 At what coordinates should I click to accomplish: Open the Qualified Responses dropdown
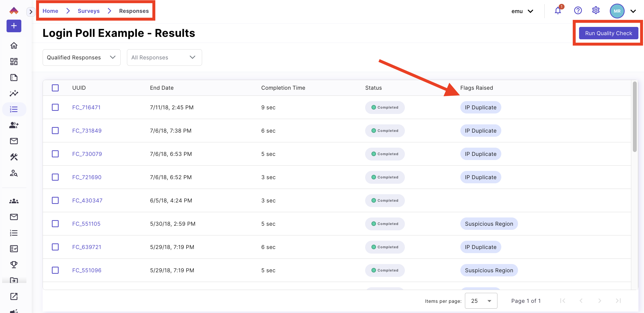tap(81, 57)
